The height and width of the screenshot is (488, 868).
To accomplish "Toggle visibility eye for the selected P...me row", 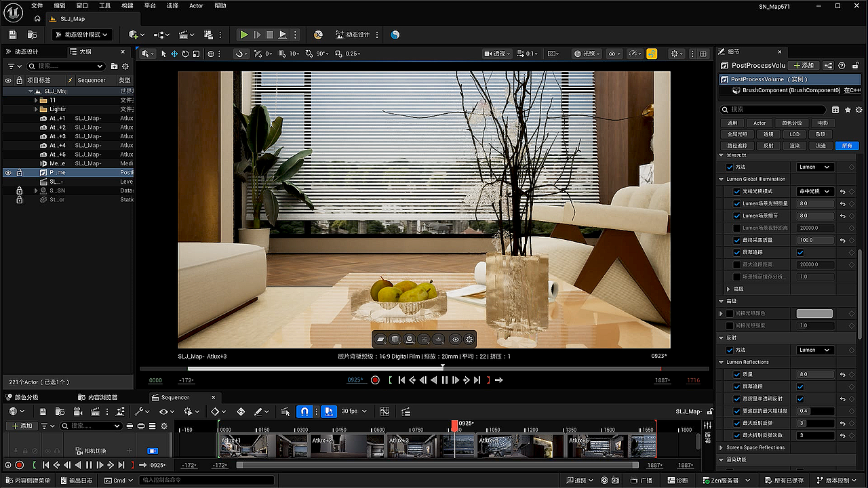I will pos(8,173).
